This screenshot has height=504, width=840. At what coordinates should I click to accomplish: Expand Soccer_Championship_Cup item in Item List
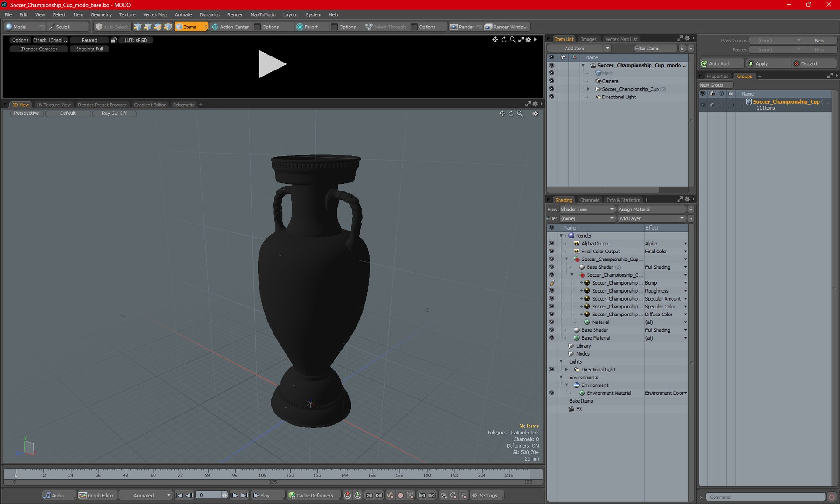pos(588,89)
